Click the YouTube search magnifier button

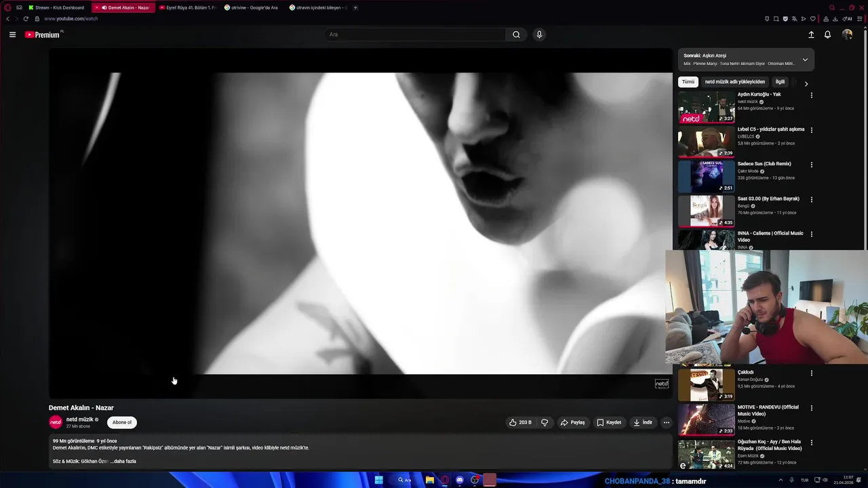[x=516, y=35]
